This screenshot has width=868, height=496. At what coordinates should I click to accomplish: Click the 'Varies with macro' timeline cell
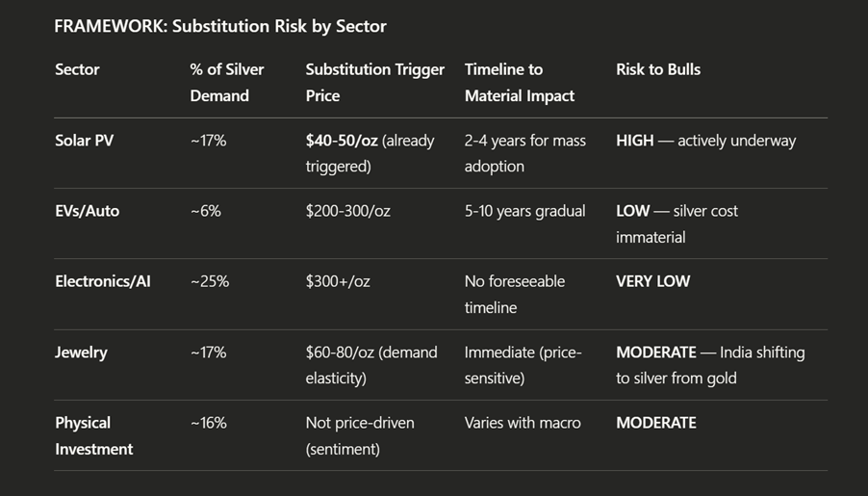tap(523, 423)
